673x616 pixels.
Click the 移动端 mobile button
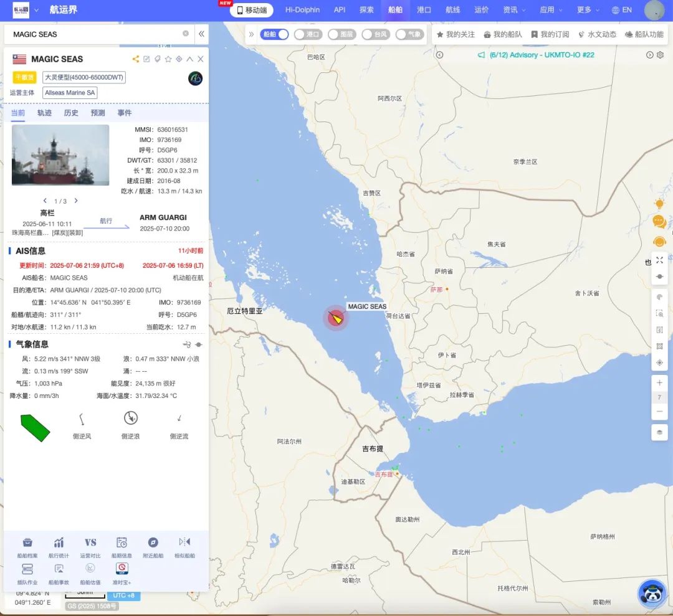[x=252, y=10]
